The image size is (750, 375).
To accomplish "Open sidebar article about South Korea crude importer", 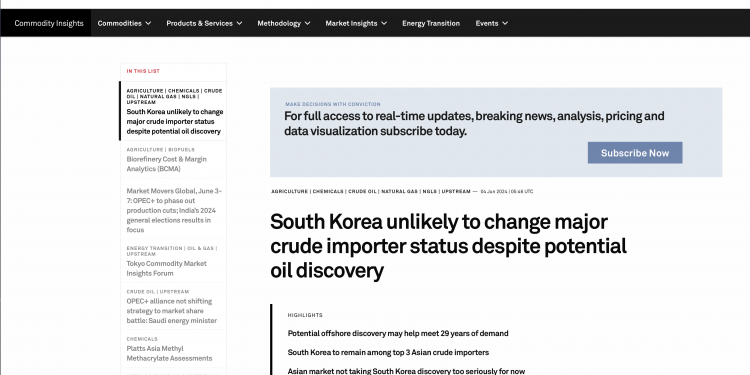I will click(x=175, y=121).
